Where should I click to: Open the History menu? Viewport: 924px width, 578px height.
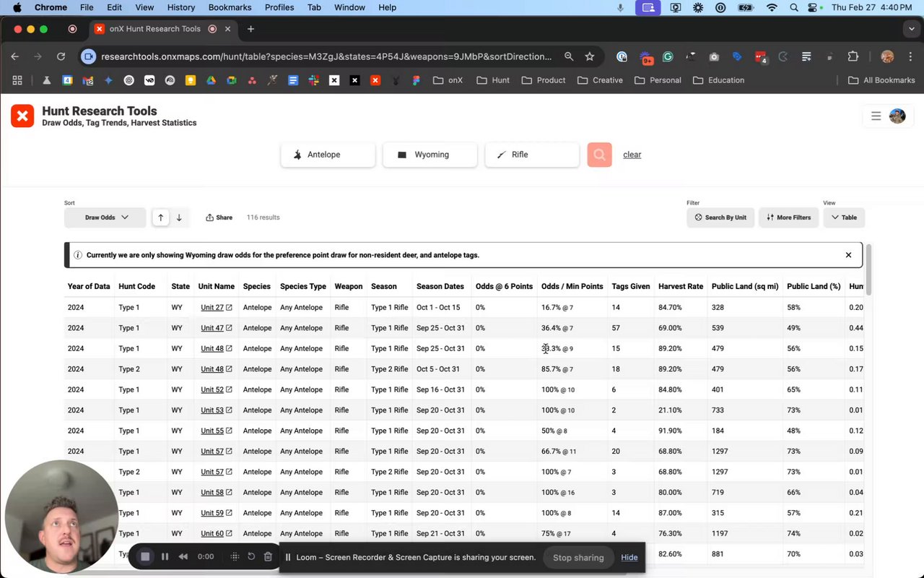[x=181, y=7]
